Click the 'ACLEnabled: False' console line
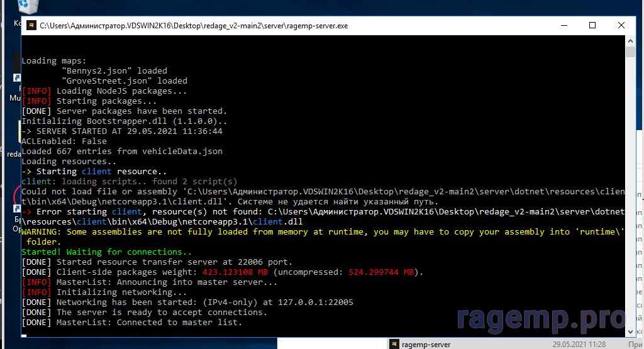644x349 pixels. point(64,141)
